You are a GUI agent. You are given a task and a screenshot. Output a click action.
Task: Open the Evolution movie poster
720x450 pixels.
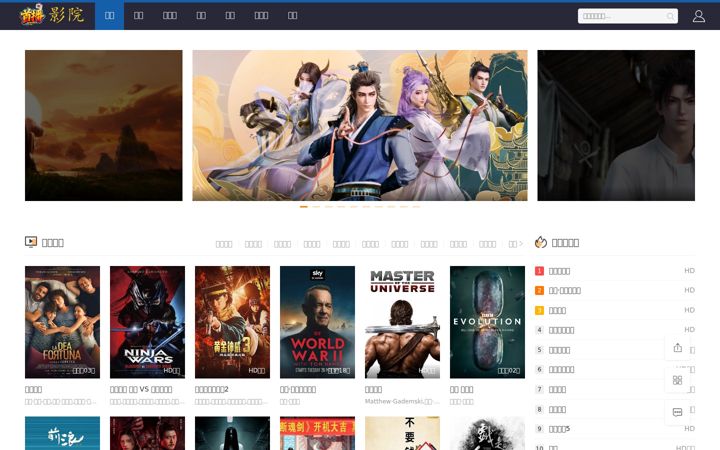coord(487,322)
